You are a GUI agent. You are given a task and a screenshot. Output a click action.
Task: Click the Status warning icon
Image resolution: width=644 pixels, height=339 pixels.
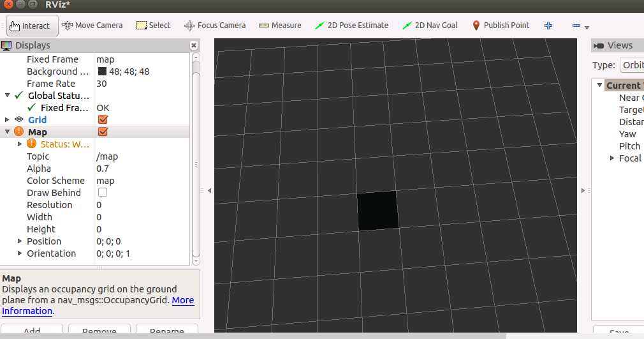click(x=32, y=144)
